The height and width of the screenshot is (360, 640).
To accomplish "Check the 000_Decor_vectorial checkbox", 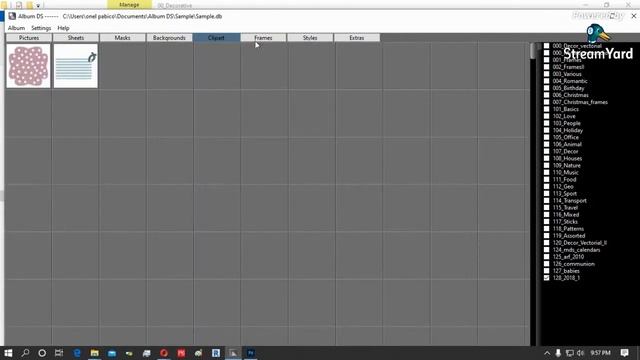I will click(x=547, y=46).
